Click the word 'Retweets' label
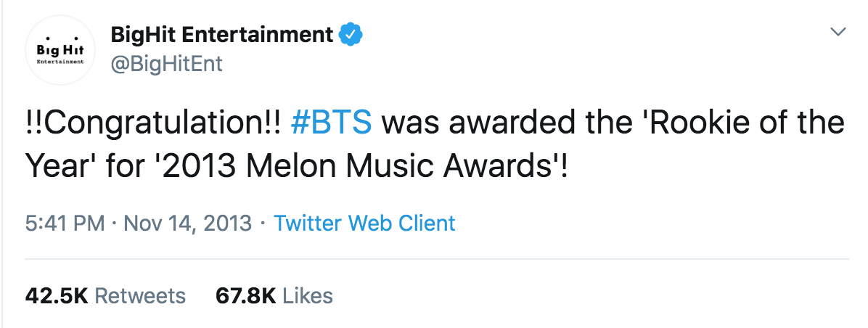Image resolution: width=868 pixels, height=328 pixels. tap(141, 295)
